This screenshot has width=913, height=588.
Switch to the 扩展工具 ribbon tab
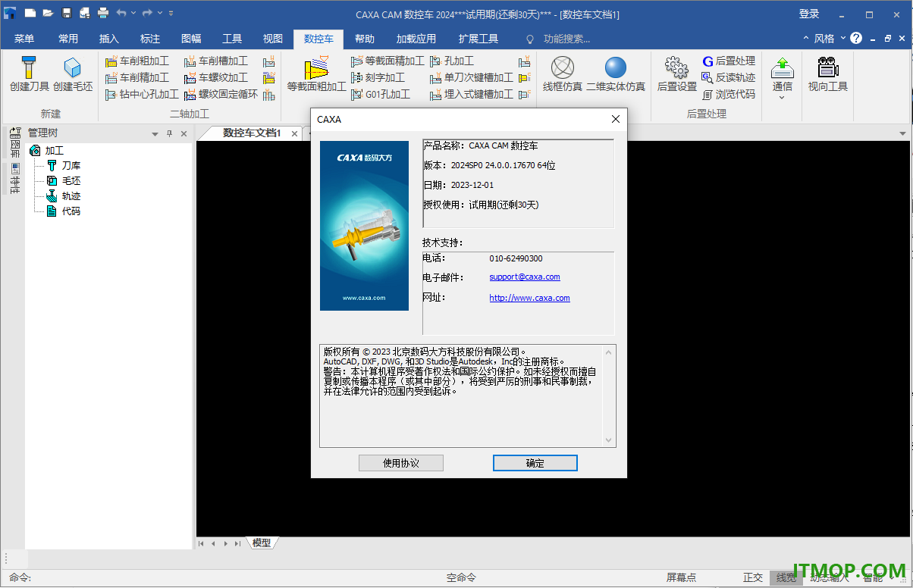point(478,39)
